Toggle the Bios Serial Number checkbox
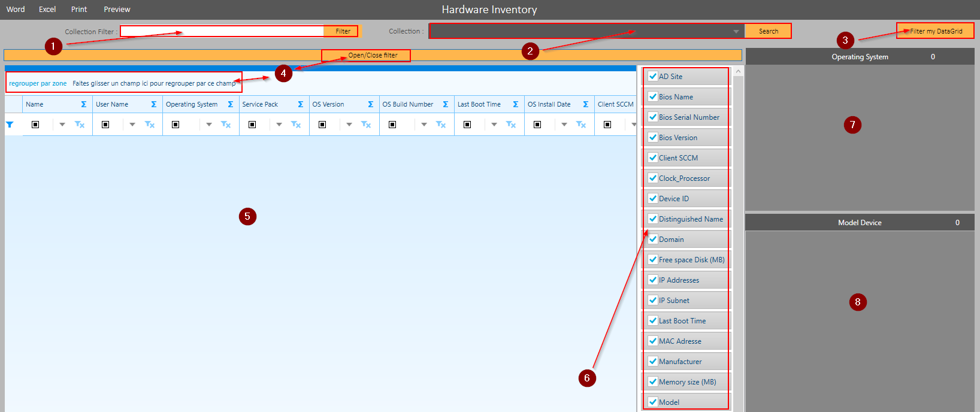The width and height of the screenshot is (980, 412). pyautogui.click(x=653, y=117)
